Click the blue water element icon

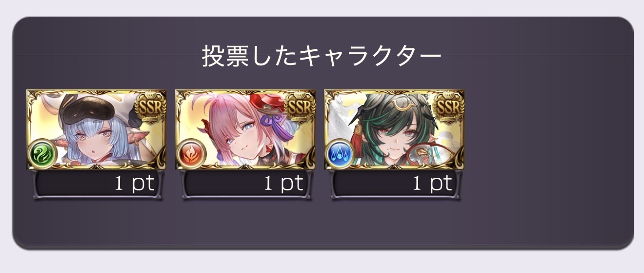point(340,154)
